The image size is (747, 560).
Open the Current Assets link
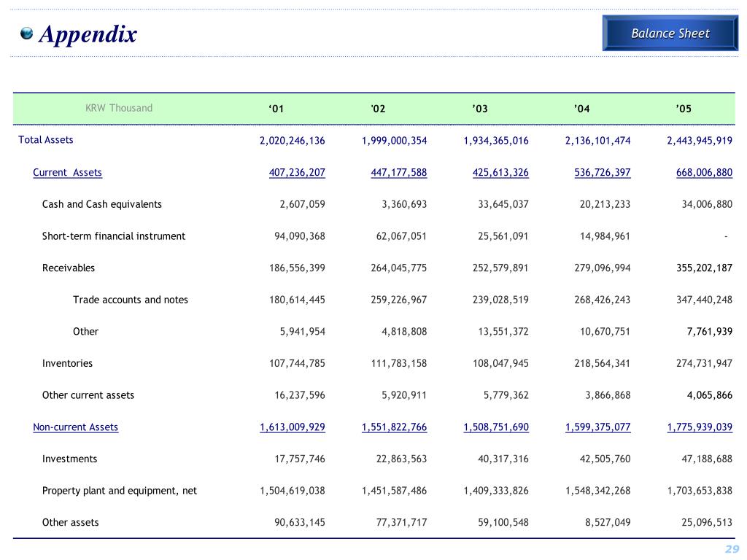[x=67, y=172]
